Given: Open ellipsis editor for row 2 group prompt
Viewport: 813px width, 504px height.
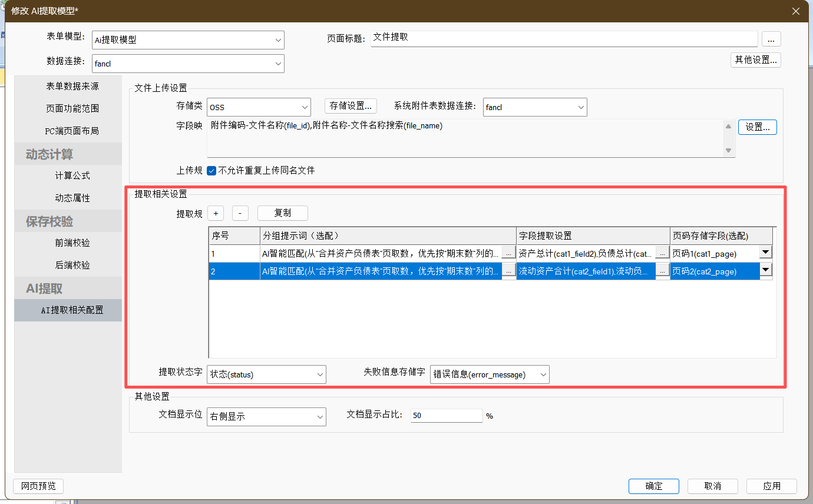Looking at the screenshot, I should (x=508, y=271).
